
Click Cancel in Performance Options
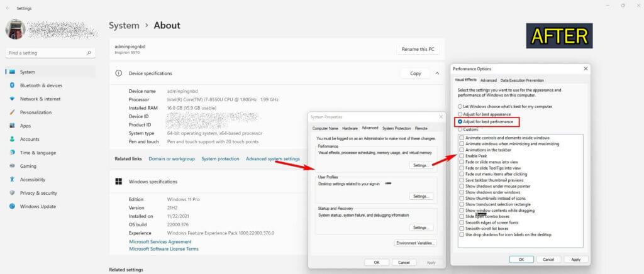point(548,260)
